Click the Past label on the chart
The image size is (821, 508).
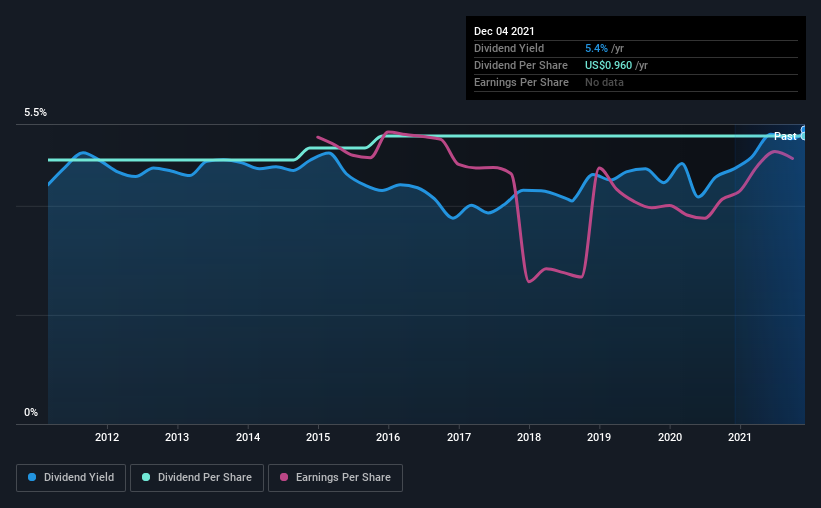pyautogui.click(x=785, y=136)
